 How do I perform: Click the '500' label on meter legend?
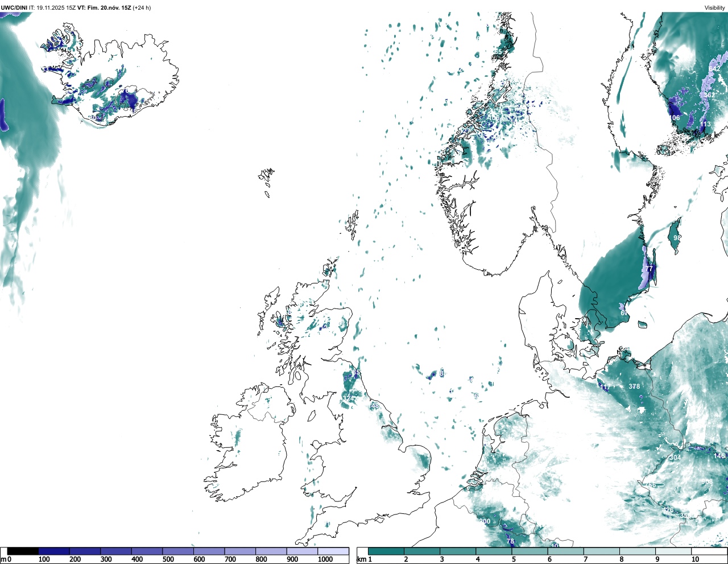[x=168, y=559]
